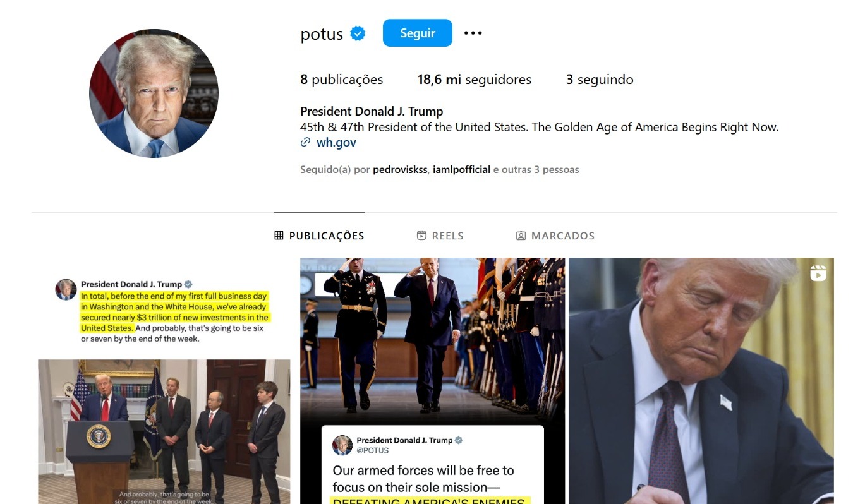
Task: Follow the account with Seguir button
Action: click(x=418, y=33)
